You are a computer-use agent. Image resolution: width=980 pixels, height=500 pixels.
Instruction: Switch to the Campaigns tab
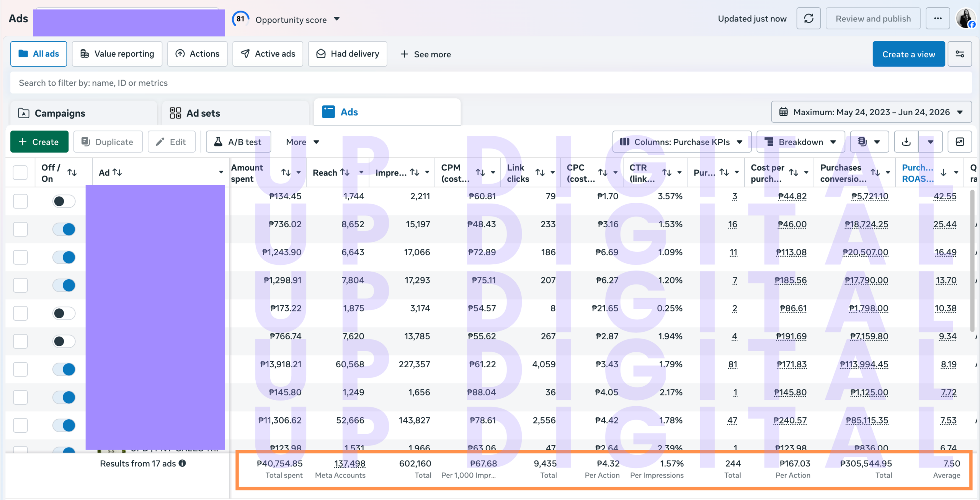(x=83, y=113)
